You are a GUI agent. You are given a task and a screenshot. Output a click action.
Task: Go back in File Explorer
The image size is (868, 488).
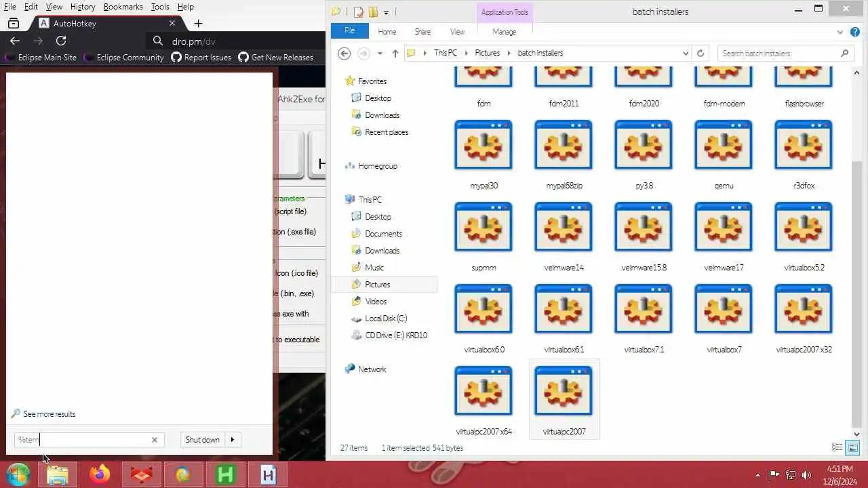pos(344,53)
